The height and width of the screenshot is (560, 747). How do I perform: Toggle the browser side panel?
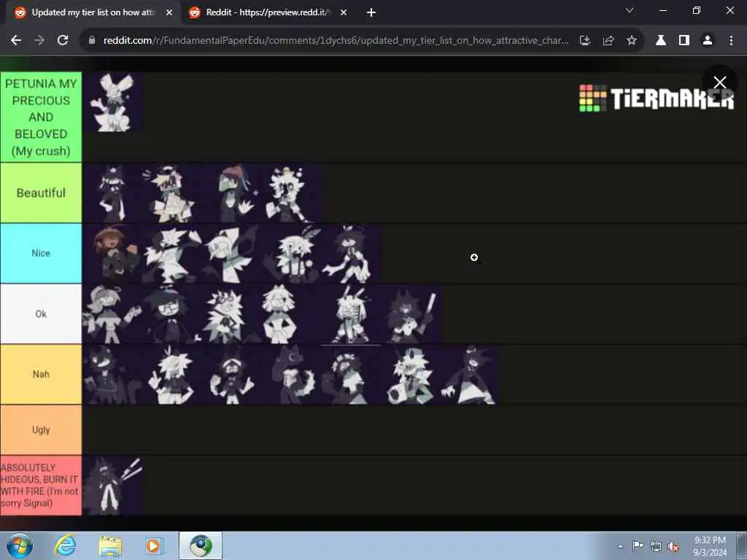684,41
